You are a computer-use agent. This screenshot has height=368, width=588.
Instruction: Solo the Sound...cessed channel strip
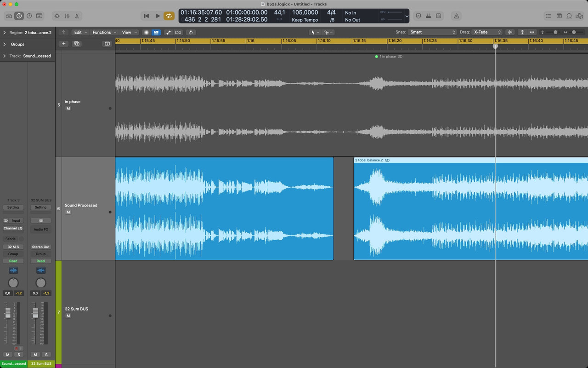point(18,355)
